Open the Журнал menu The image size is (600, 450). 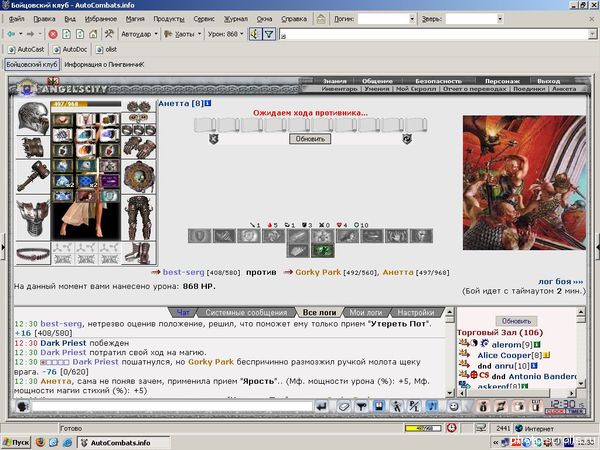(x=236, y=19)
